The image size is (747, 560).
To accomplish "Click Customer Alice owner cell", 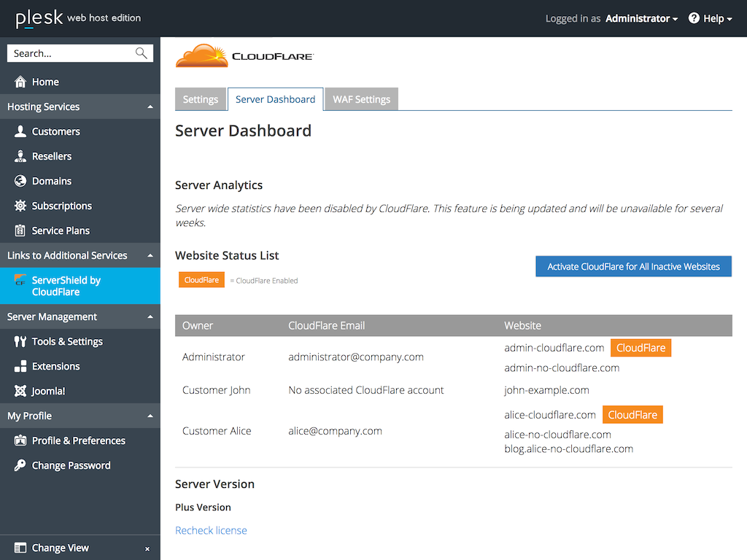I will [x=217, y=431].
